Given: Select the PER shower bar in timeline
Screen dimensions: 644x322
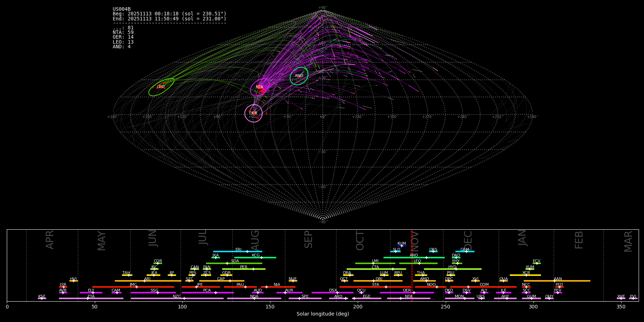Looking at the screenshot, I should pos(244,269).
